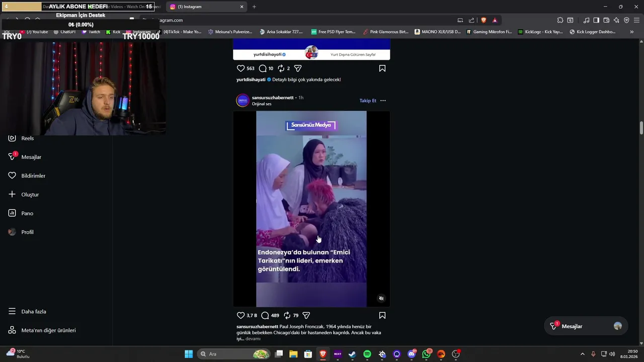Switch to the Instagram browser tab
The image size is (644, 362).
point(206,7)
